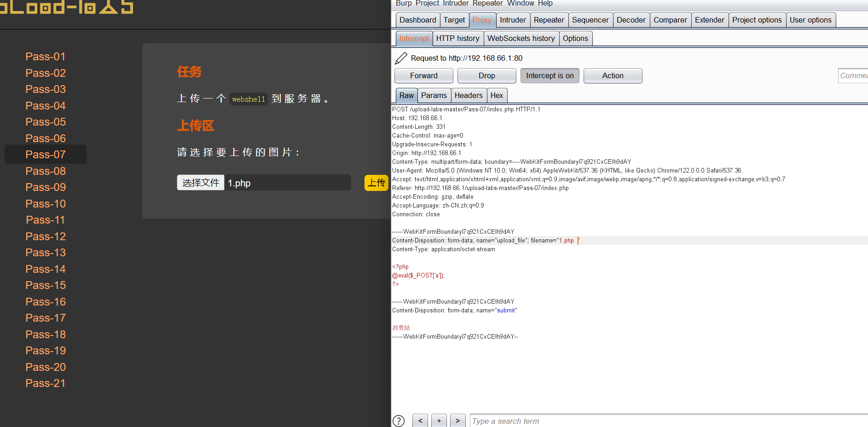Open Pass-17 in the sidebar
Viewport: 868px width, 427px height.
pos(46,318)
